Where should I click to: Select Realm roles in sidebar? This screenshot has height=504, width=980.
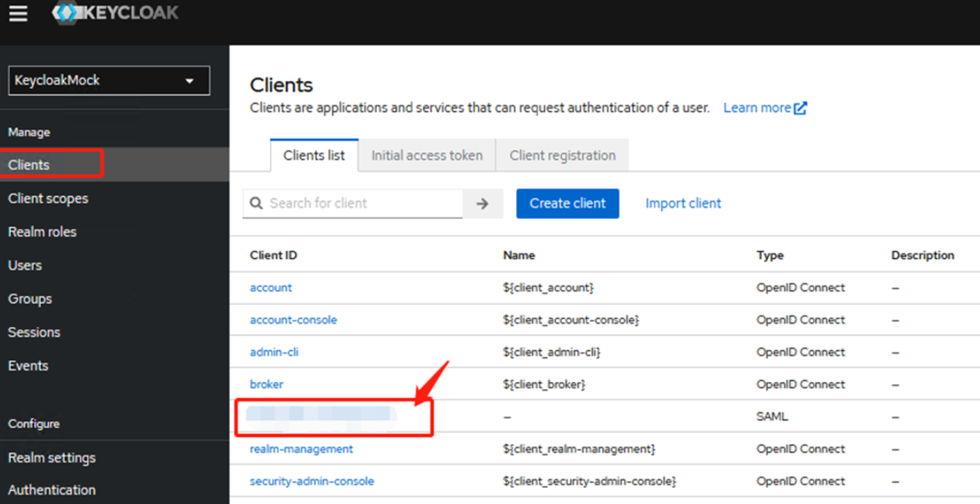(42, 232)
